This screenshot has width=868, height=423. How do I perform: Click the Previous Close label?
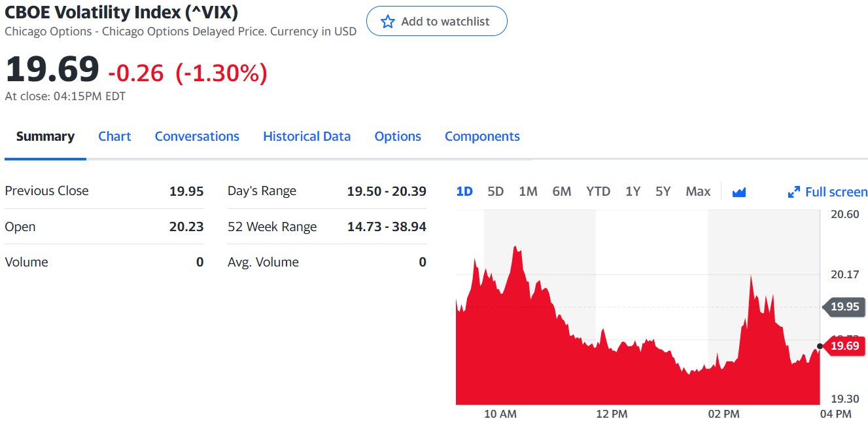click(46, 191)
